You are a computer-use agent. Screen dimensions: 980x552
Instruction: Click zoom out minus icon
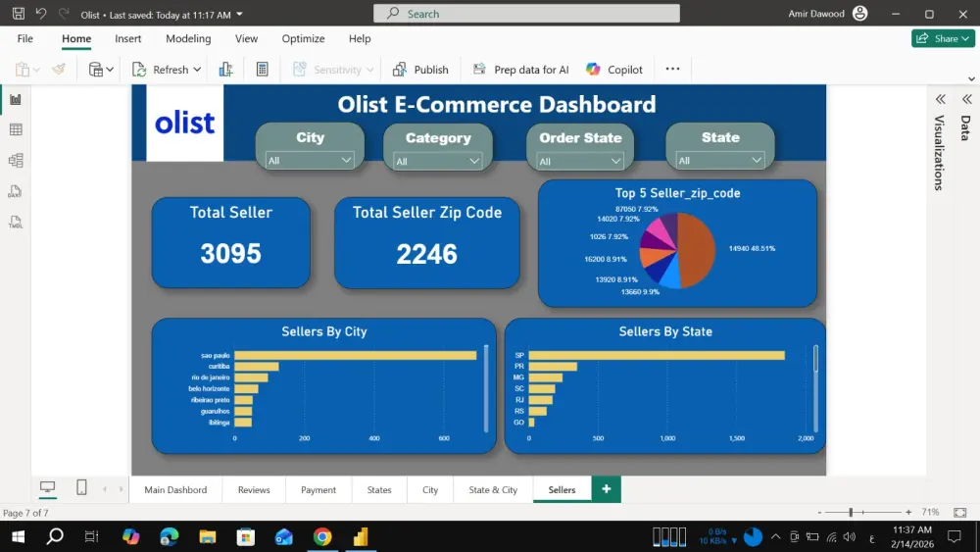(819, 513)
